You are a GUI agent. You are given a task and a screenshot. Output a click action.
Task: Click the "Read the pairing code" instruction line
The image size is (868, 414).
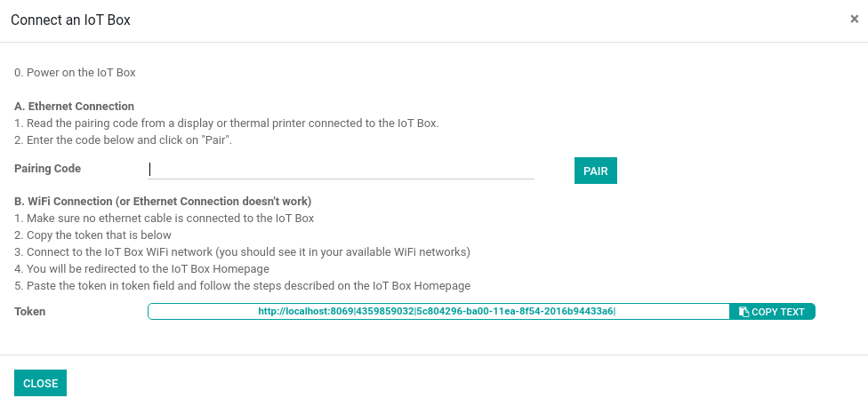(x=227, y=123)
